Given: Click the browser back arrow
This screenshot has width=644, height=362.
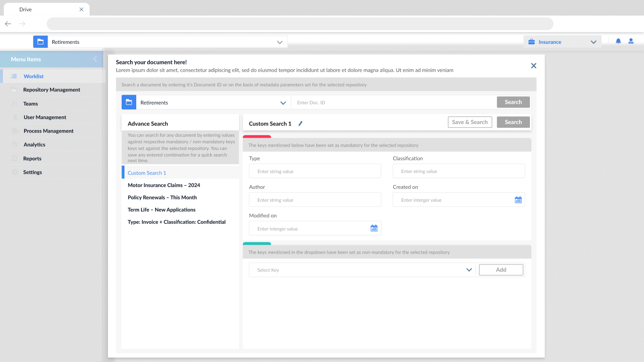Looking at the screenshot, I should (x=8, y=24).
